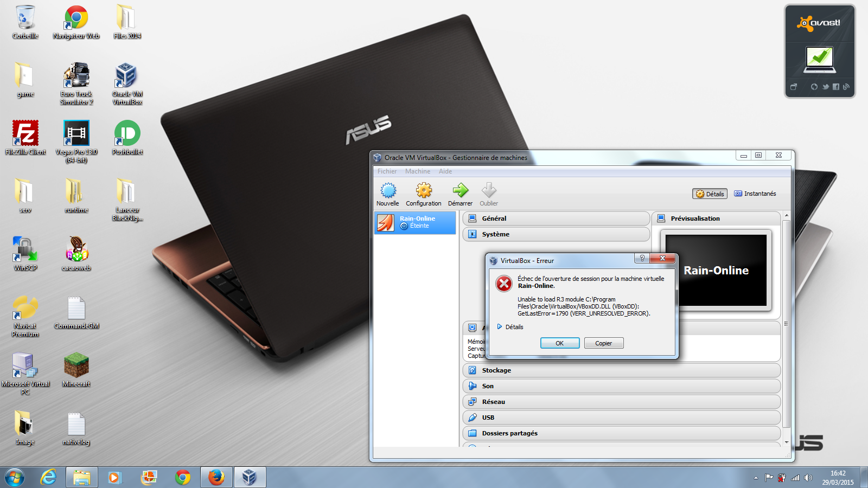Launch Internet Explorer from the taskbar
This screenshot has height=488, width=868.
48,478
